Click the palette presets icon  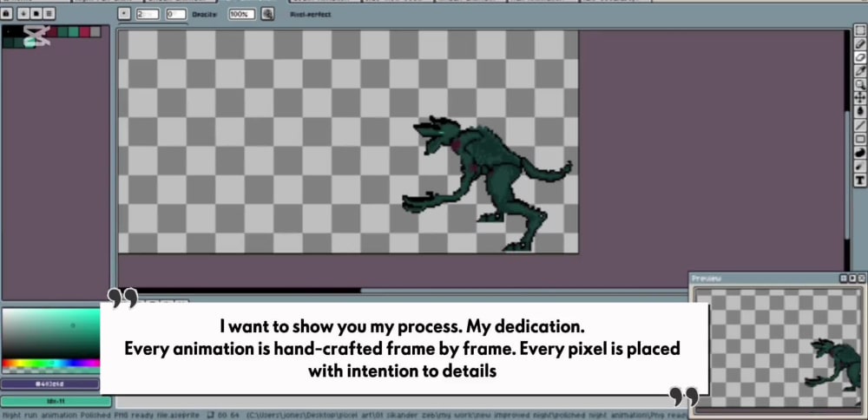pos(36,13)
